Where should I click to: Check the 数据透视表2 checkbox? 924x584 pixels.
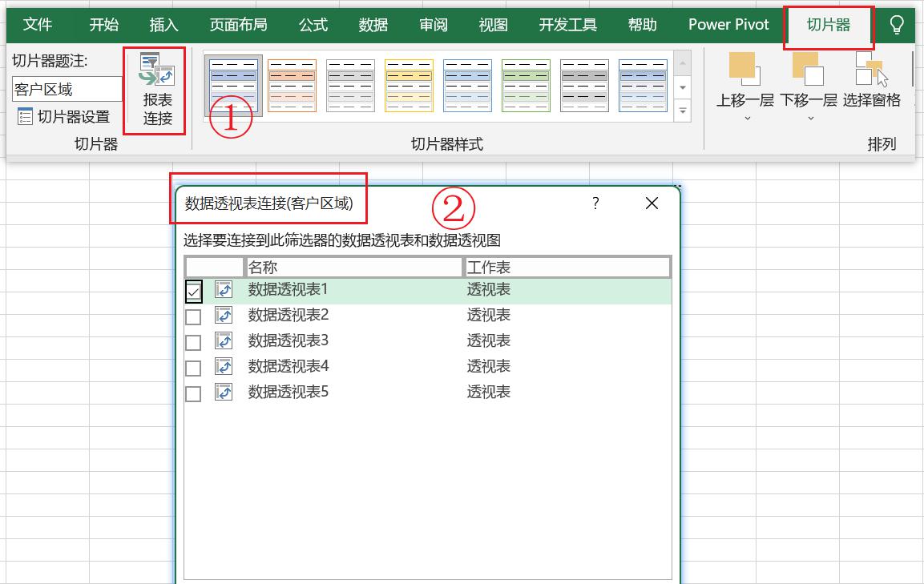pyautogui.click(x=193, y=317)
